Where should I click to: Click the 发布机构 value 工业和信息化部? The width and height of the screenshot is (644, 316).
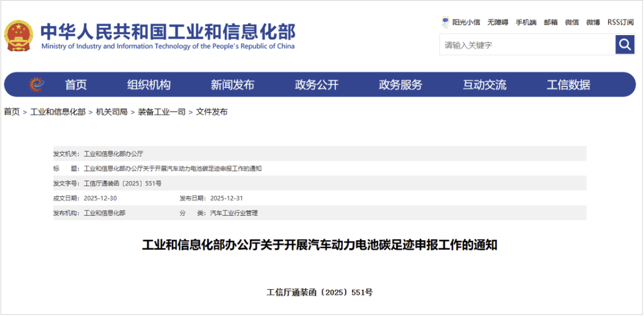(x=105, y=213)
